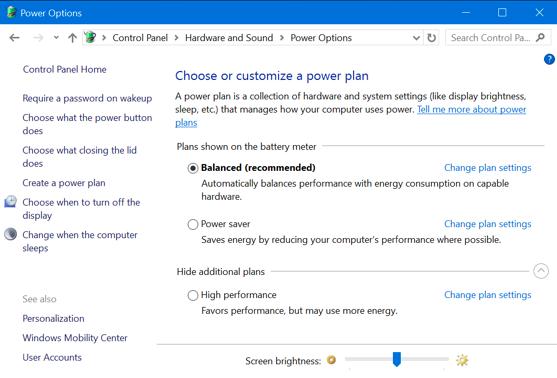Change plan settings for Power saver
The image size is (557, 378).
[488, 223]
